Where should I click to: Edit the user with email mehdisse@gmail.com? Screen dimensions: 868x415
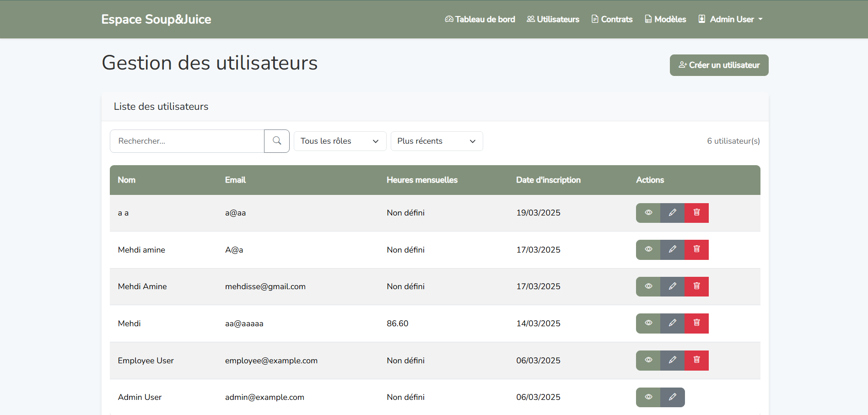pos(672,286)
